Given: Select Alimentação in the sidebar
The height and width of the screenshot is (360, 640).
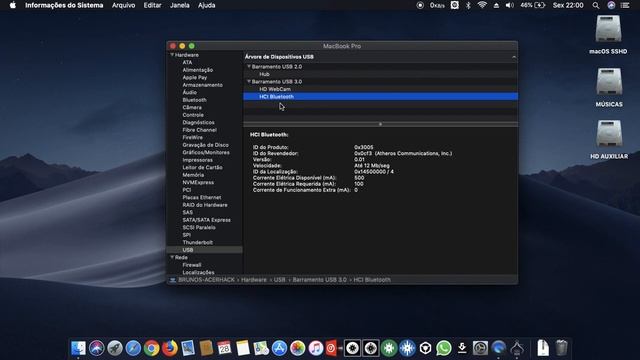Looking at the screenshot, I should 198,70.
